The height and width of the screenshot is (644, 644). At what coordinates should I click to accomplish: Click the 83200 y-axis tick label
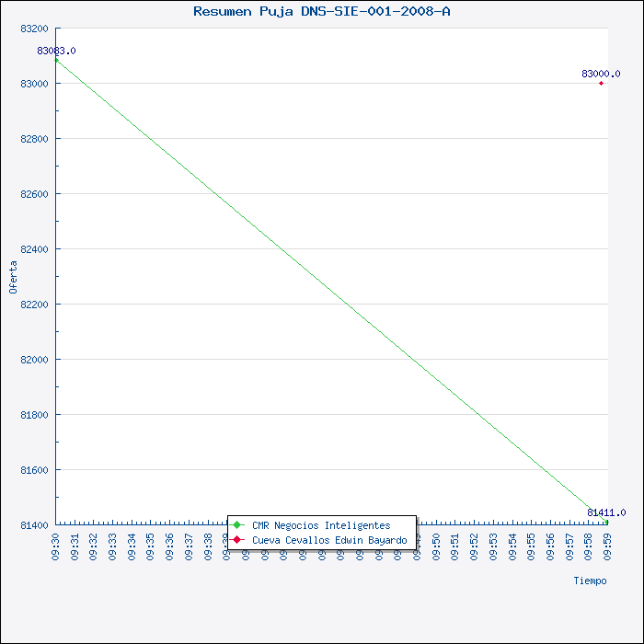35,29
